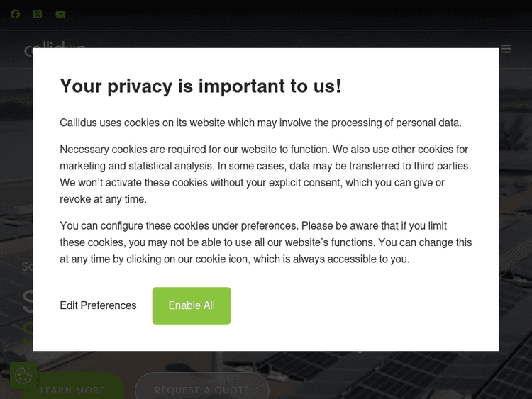Open the Facebook social icon

15,14
